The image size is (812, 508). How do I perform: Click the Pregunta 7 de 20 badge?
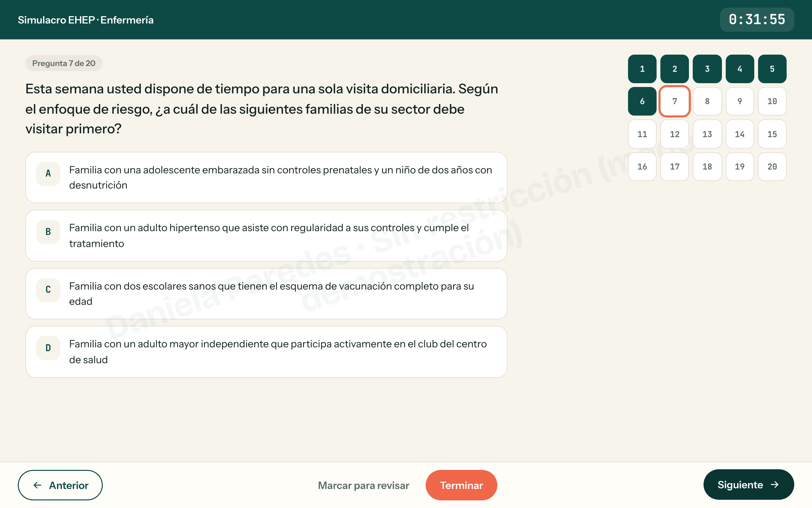[x=64, y=63]
